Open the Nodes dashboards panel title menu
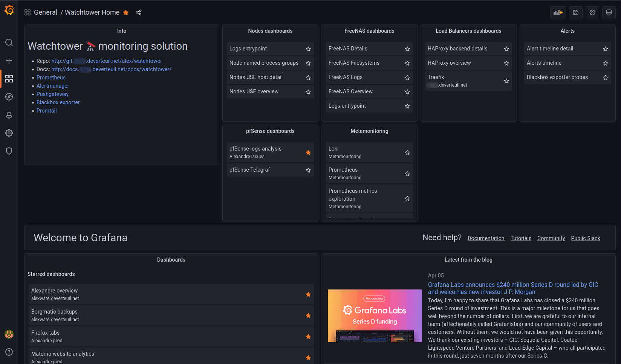Viewport: 621px width, 364px height. (x=270, y=31)
